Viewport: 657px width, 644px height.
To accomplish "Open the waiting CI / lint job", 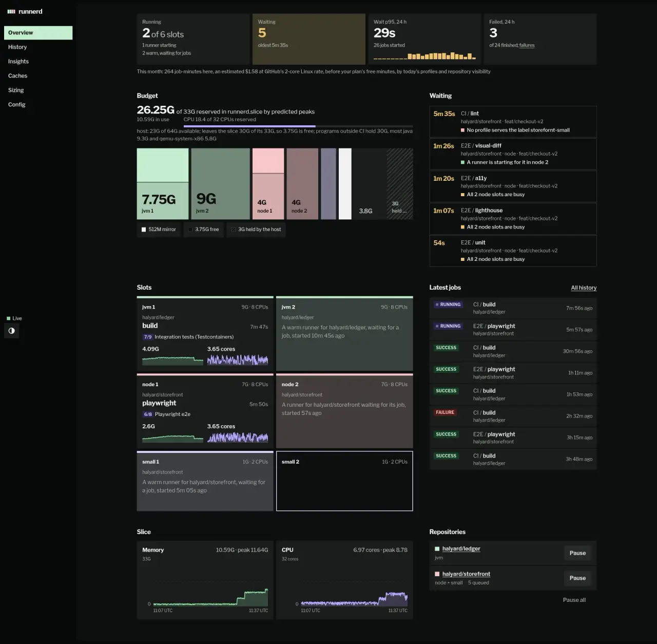I will [513, 122].
